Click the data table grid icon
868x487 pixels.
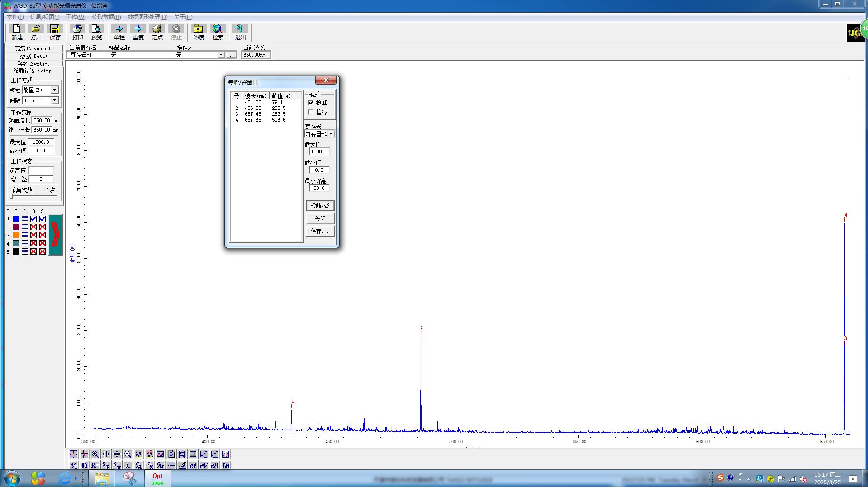click(193, 454)
